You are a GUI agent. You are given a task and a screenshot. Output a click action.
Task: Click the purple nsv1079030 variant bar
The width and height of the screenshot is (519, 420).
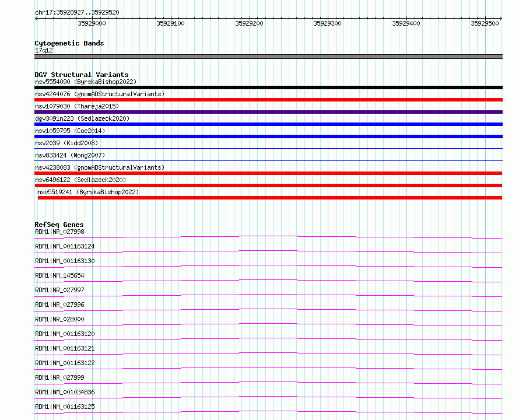click(x=268, y=112)
